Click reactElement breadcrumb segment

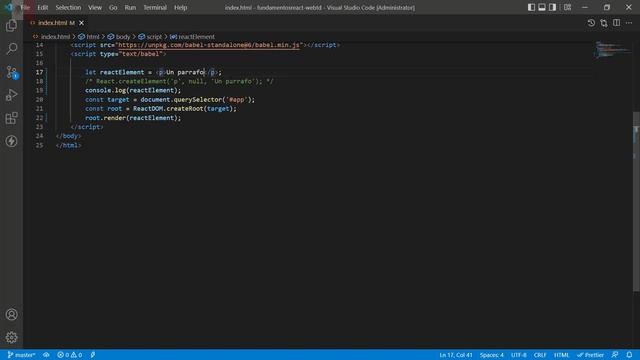click(x=192, y=37)
